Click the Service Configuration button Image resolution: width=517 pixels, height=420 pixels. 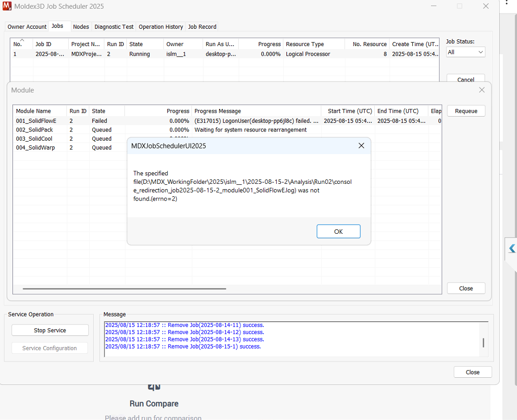coord(49,348)
